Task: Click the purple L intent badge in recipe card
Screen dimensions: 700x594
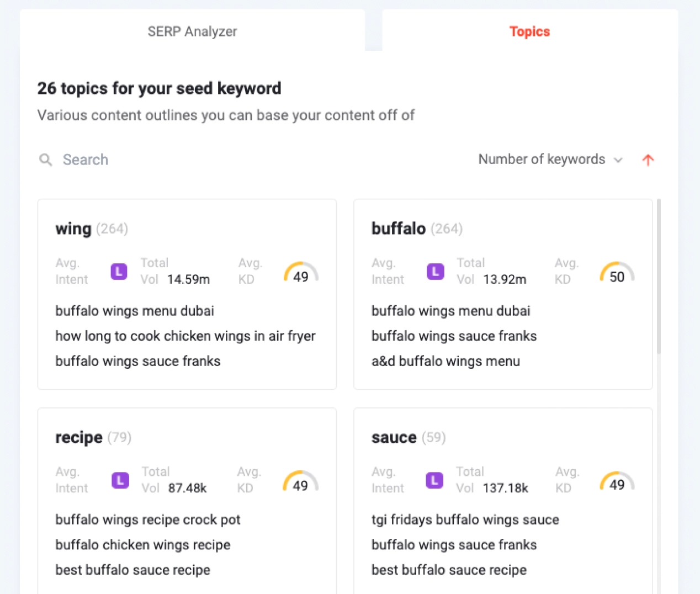Action: point(120,480)
